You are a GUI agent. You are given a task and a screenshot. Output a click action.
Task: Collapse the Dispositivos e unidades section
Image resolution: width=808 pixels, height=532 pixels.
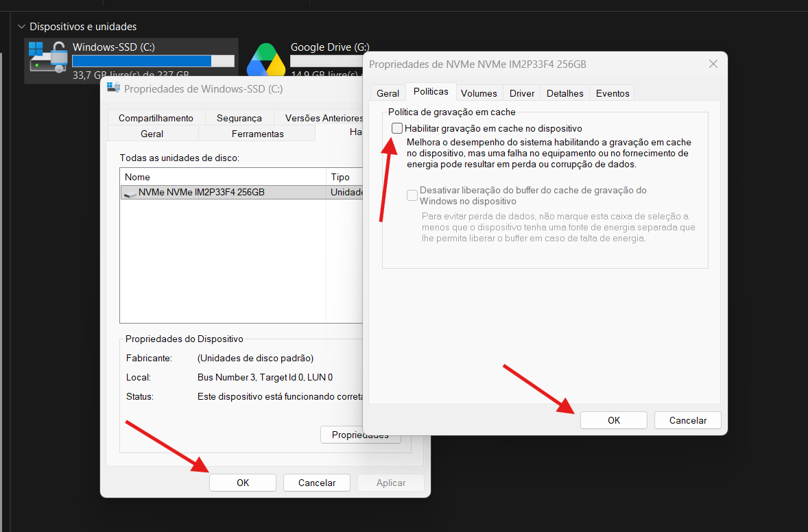[x=22, y=26]
